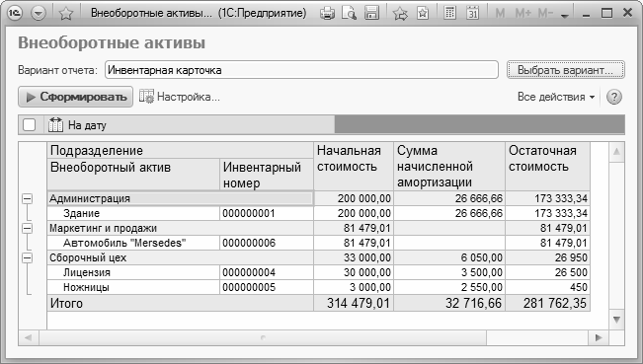Click the Итого total row label
Screen dimensions: 643x364
coord(180,303)
